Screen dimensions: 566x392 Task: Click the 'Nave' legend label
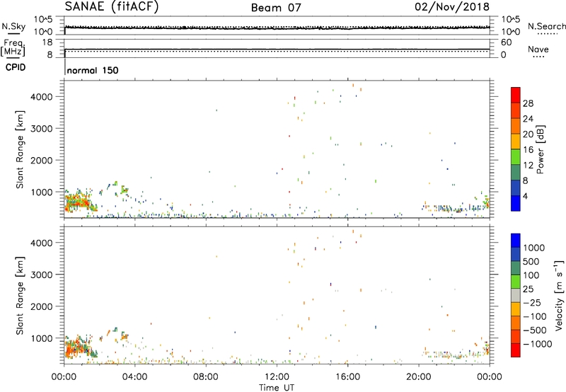pos(538,49)
